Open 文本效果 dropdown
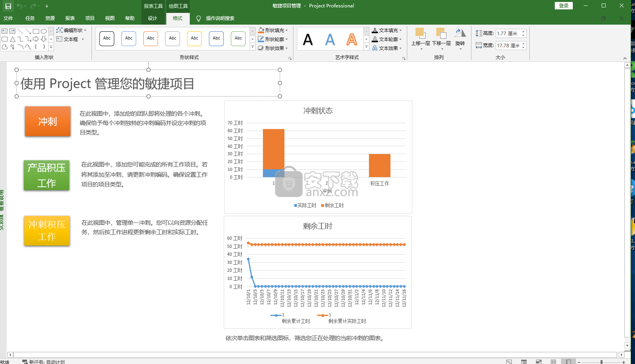This screenshot has height=364, width=635. tap(387, 48)
